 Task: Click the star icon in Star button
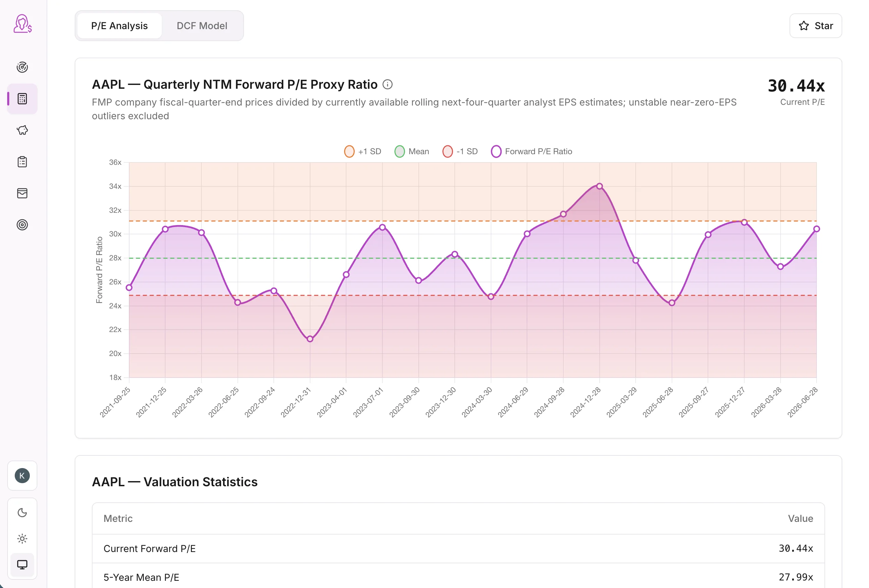pos(804,26)
